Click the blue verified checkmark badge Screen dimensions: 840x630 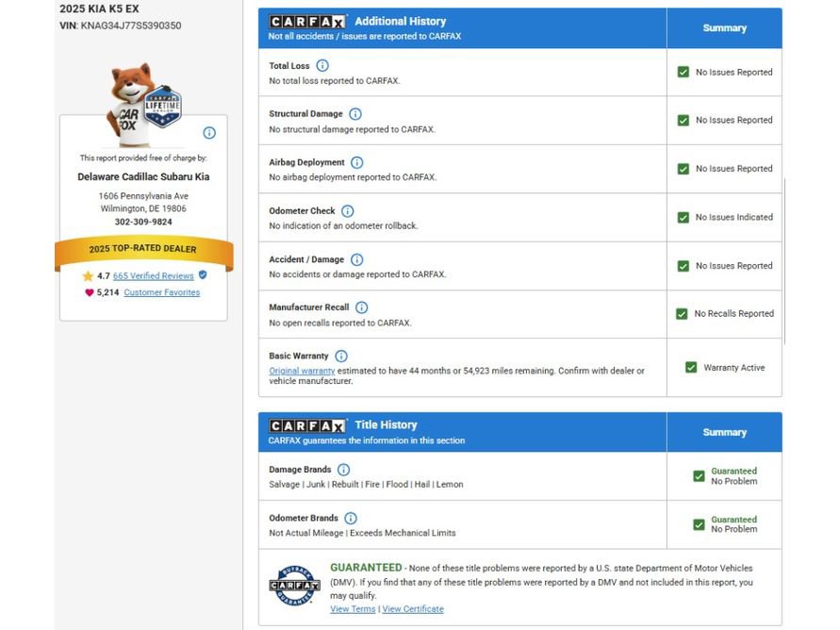(x=203, y=274)
